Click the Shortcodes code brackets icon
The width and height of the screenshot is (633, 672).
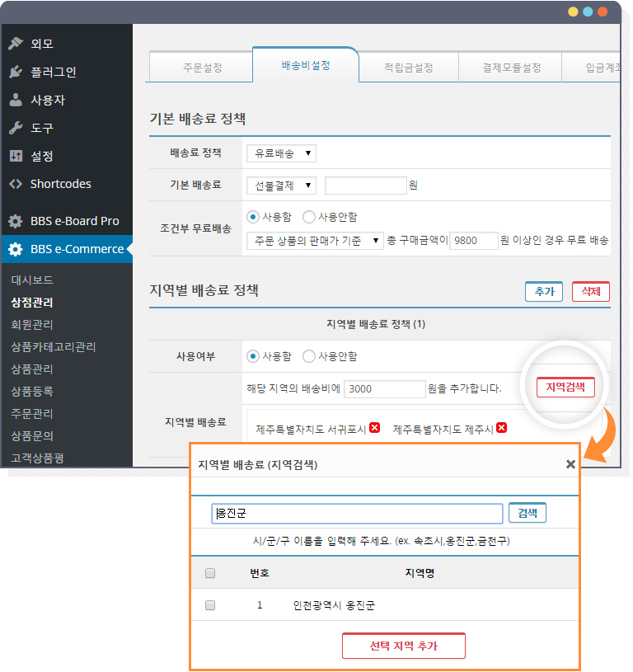click(x=16, y=184)
